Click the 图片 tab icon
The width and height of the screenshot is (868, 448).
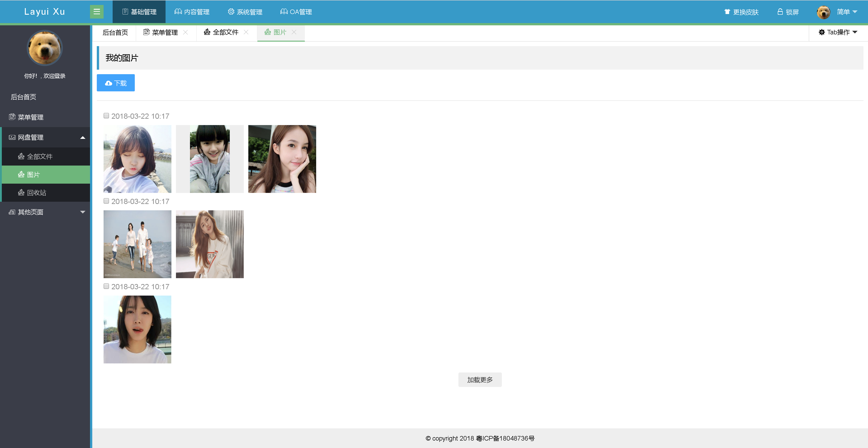(x=268, y=32)
